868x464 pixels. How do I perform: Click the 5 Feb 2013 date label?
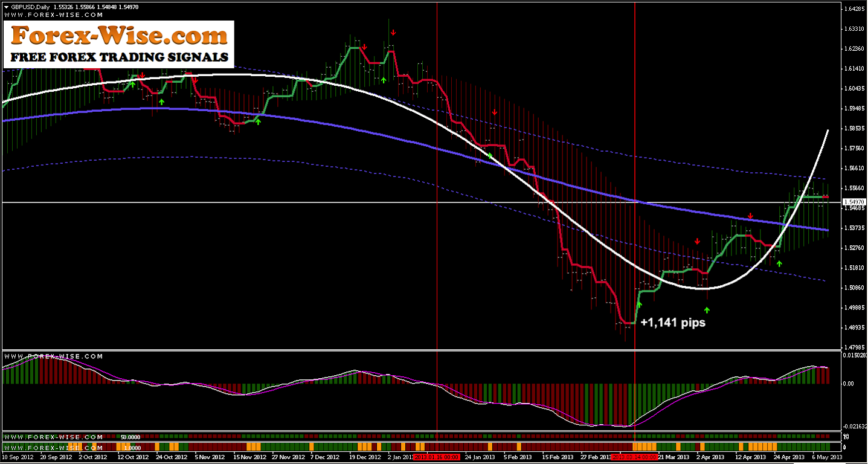tap(518, 457)
